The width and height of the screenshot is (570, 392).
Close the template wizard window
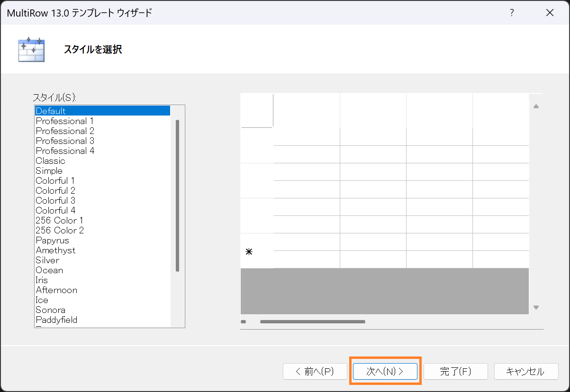550,13
